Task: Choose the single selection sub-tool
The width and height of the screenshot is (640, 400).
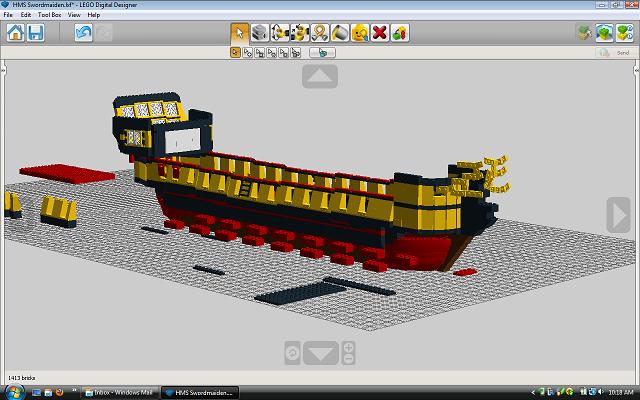Action: point(236,53)
